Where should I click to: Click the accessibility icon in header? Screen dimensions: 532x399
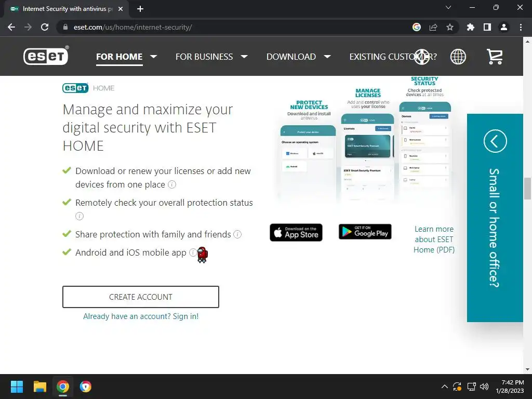[422, 57]
